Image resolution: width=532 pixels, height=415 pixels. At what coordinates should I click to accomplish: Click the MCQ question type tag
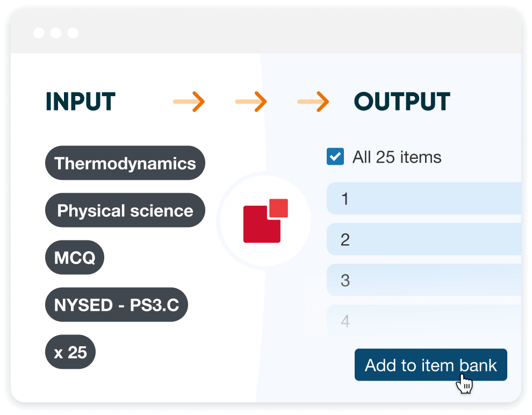(75, 257)
